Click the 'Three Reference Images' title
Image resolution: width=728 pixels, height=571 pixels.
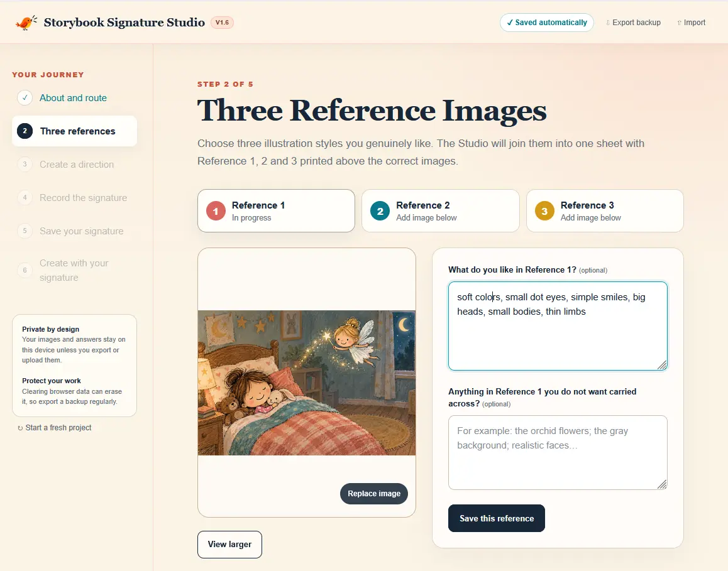click(x=372, y=111)
